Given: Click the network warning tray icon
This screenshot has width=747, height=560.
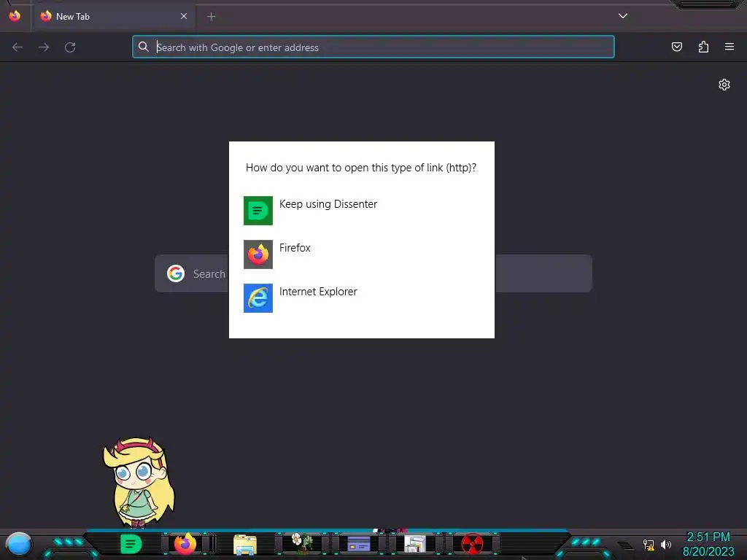Looking at the screenshot, I should pyautogui.click(x=649, y=544).
